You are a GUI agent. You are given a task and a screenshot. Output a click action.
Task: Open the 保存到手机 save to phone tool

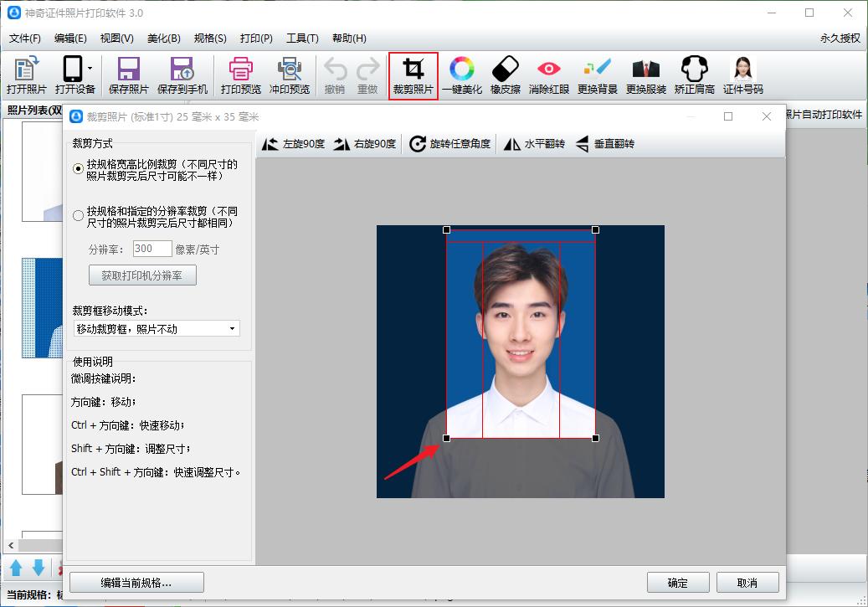click(182, 75)
